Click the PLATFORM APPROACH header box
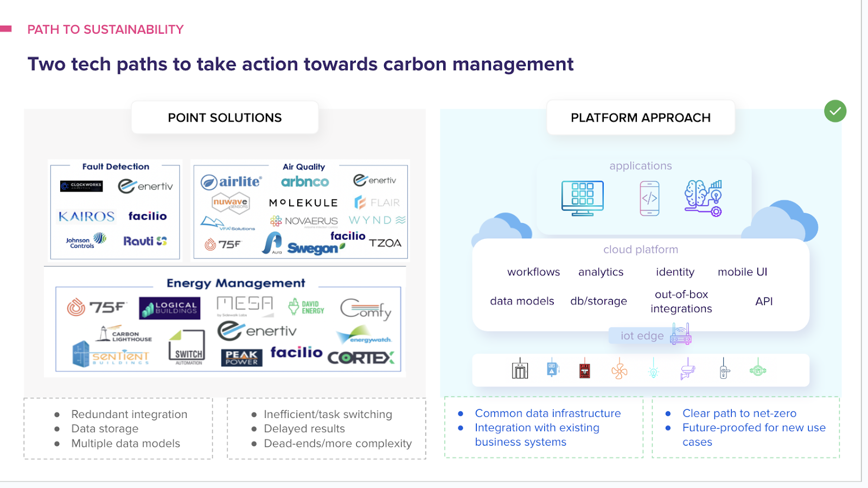The image size is (868, 488). click(641, 117)
